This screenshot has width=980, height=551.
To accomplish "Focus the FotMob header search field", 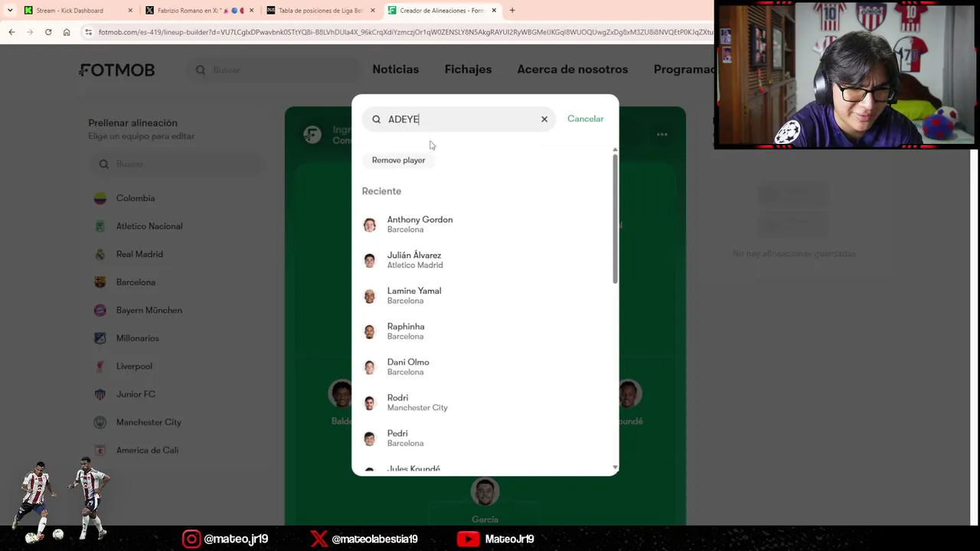I will coord(274,70).
